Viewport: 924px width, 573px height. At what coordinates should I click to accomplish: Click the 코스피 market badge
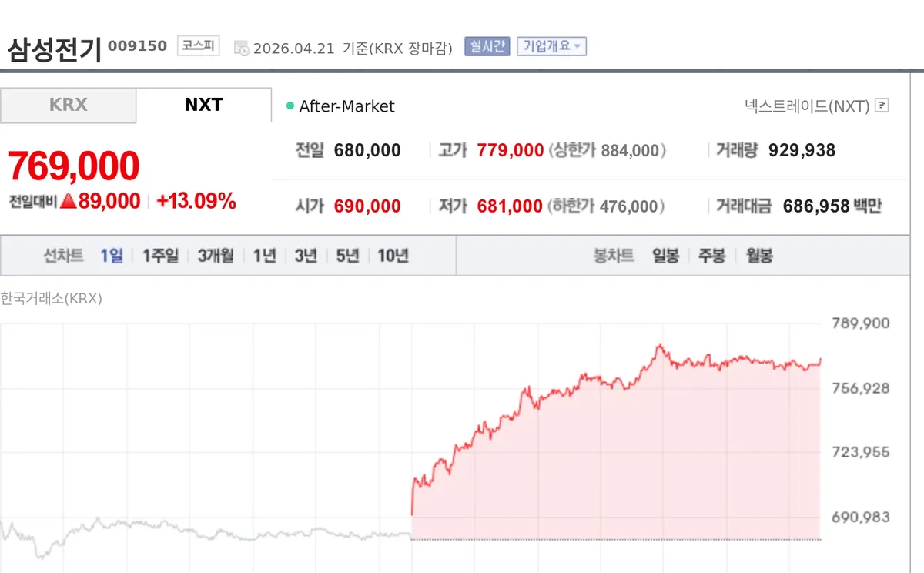pos(199,46)
